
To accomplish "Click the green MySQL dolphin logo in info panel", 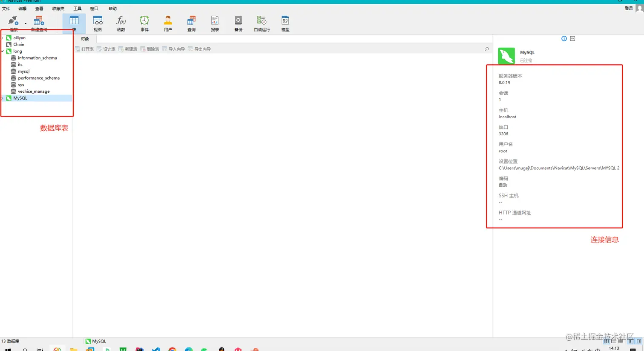I will (x=506, y=56).
